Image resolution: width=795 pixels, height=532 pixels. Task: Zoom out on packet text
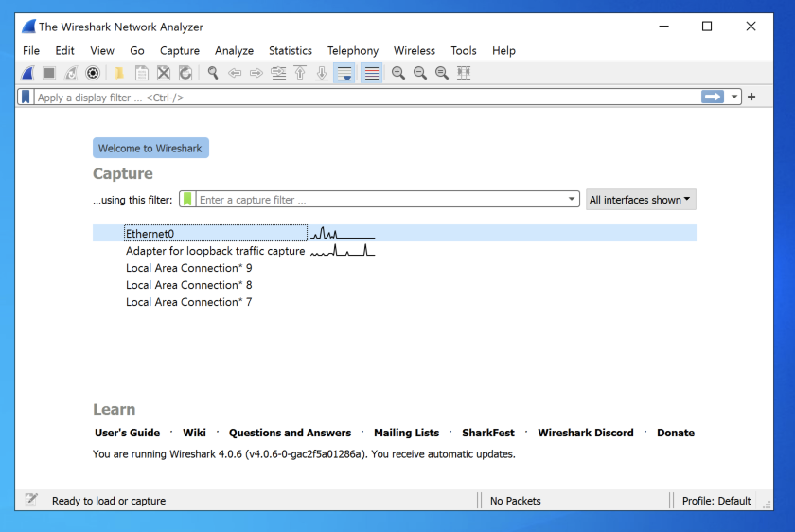tap(420, 73)
